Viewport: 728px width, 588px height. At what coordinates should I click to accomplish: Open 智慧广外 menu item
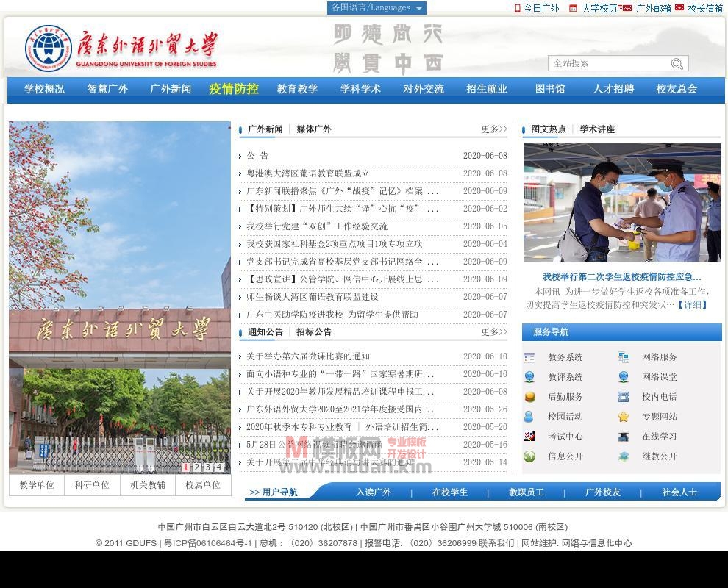107,89
